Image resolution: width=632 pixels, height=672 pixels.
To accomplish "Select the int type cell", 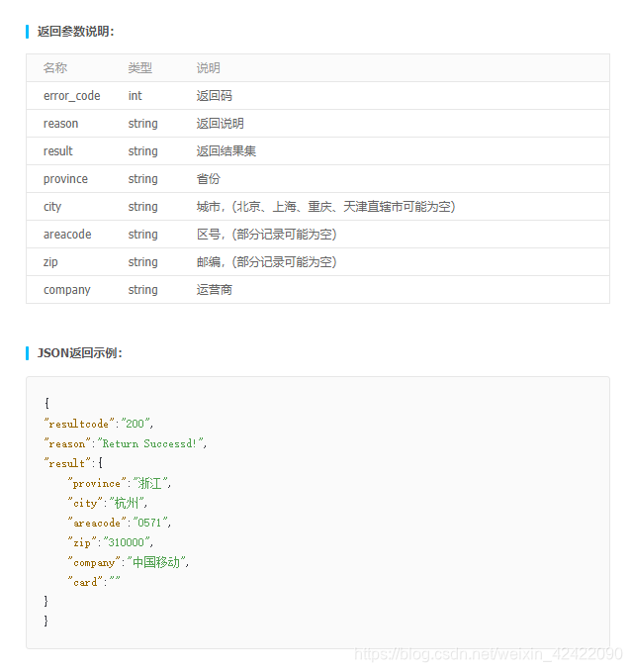I will 135,96.
